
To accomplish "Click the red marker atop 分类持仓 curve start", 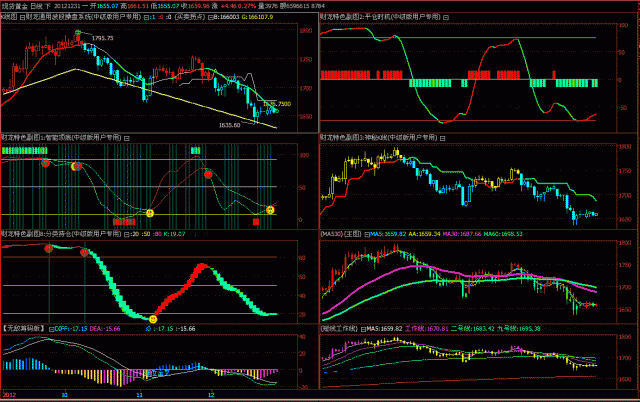I will click(48, 248).
